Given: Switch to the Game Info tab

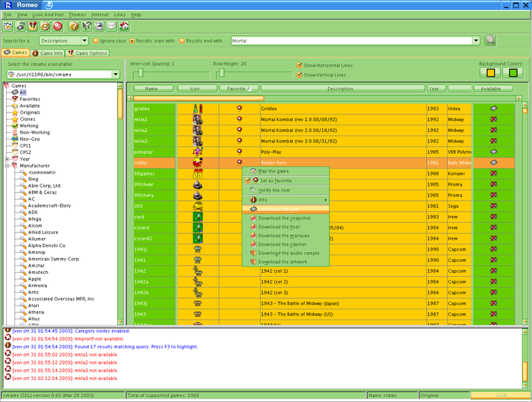Looking at the screenshot, I should (x=48, y=53).
